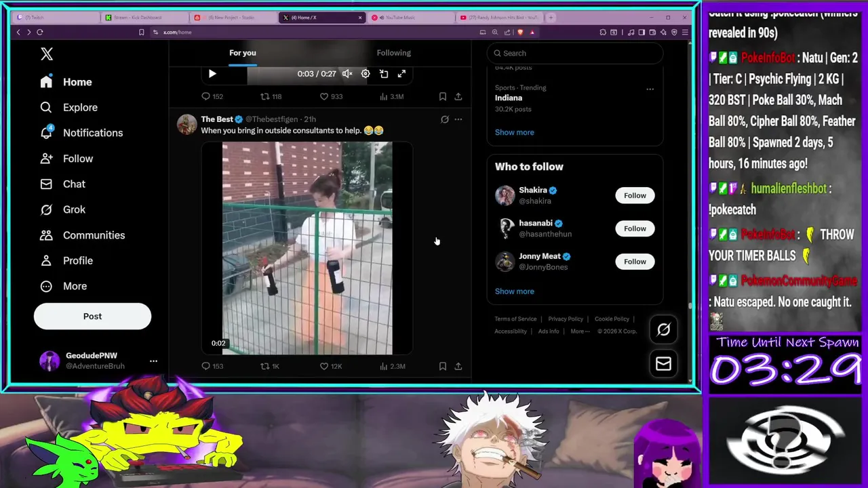Expand the video to fullscreen

pyautogui.click(x=401, y=74)
